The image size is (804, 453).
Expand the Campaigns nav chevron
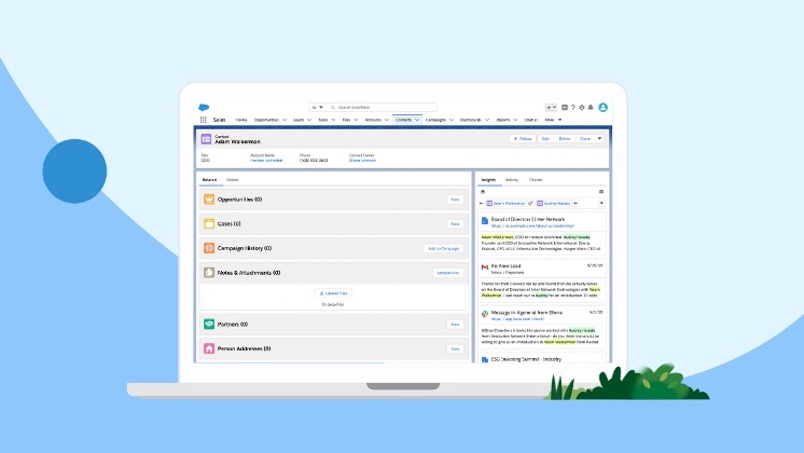(451, 120)
